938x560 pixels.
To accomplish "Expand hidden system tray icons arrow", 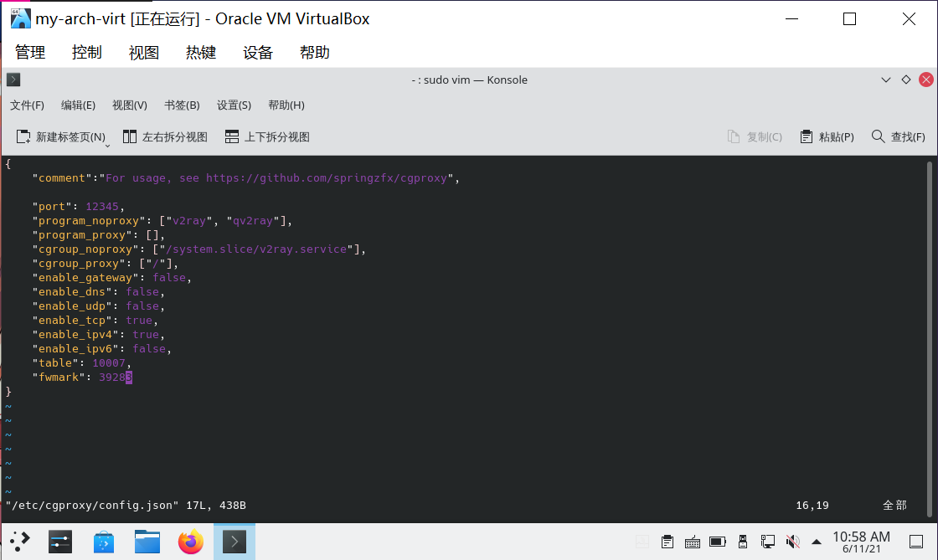I will coord(817,542).
